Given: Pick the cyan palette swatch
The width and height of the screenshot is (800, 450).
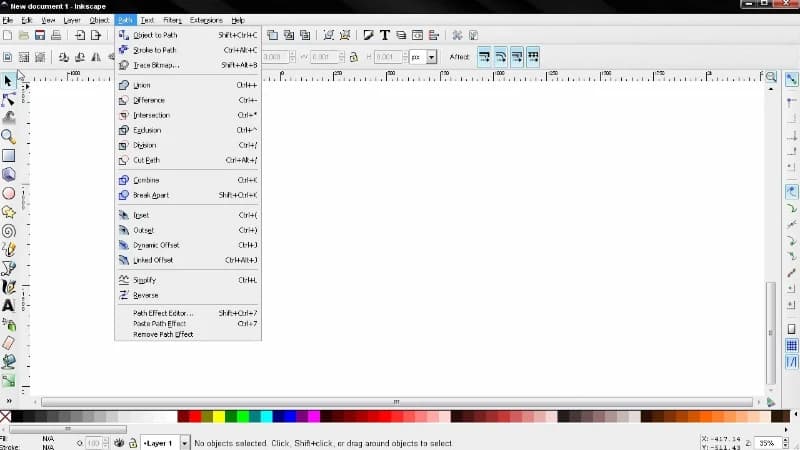Looking at the screenshot, I should (x=267, y=416).
